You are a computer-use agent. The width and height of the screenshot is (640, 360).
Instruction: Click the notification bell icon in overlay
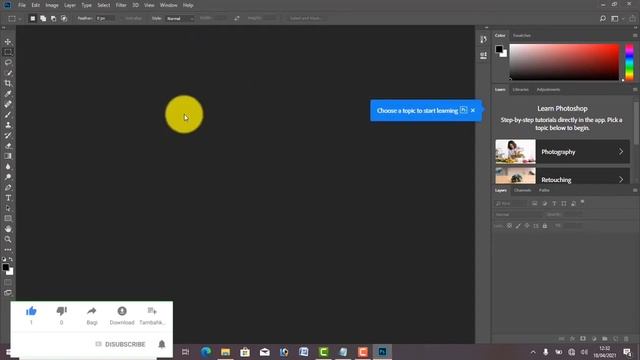tap(162, 344)
